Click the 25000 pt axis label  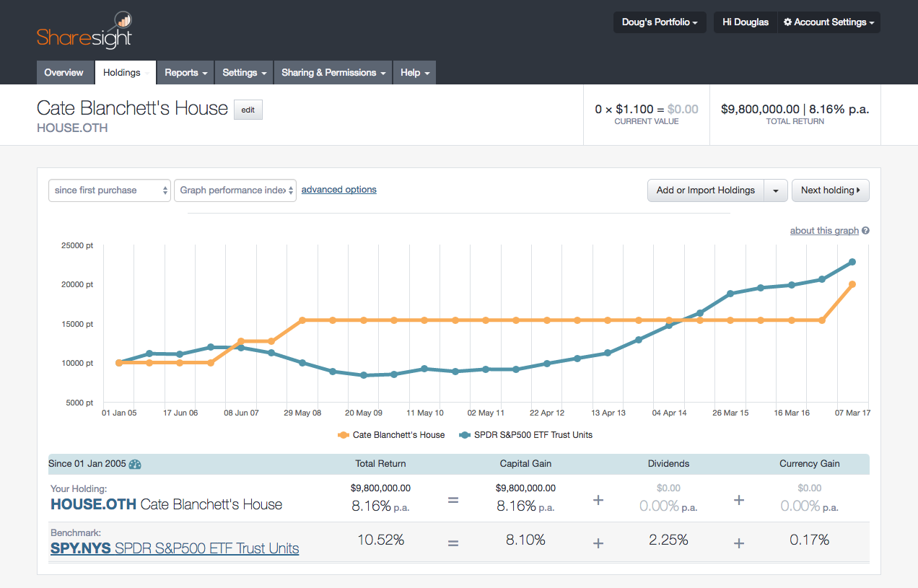tap(78, 246)
